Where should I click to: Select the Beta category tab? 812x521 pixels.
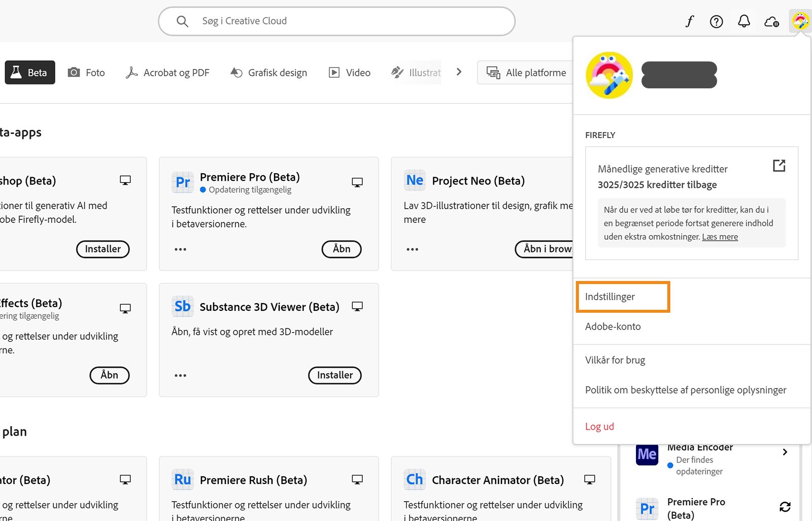(30, 73)
